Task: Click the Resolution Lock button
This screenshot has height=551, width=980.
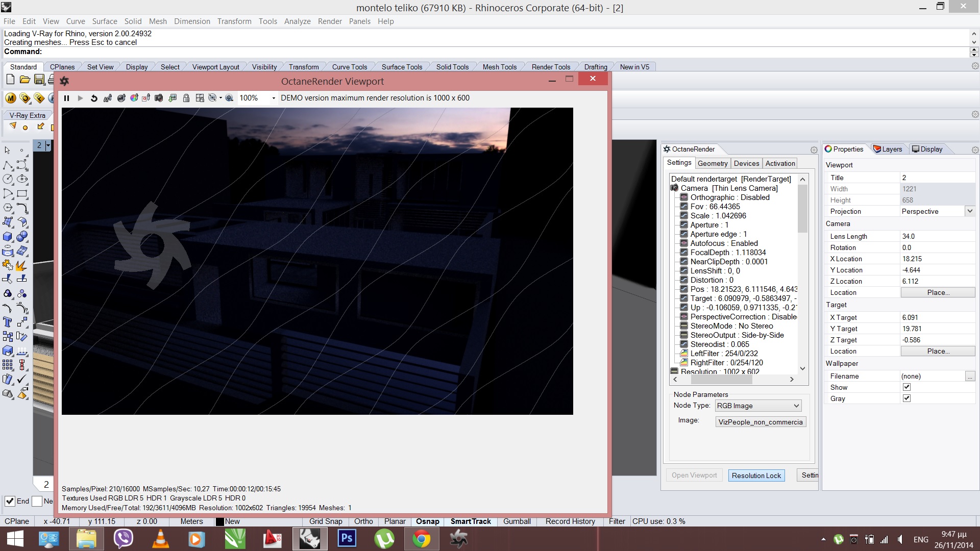Action: coord(756,475)
